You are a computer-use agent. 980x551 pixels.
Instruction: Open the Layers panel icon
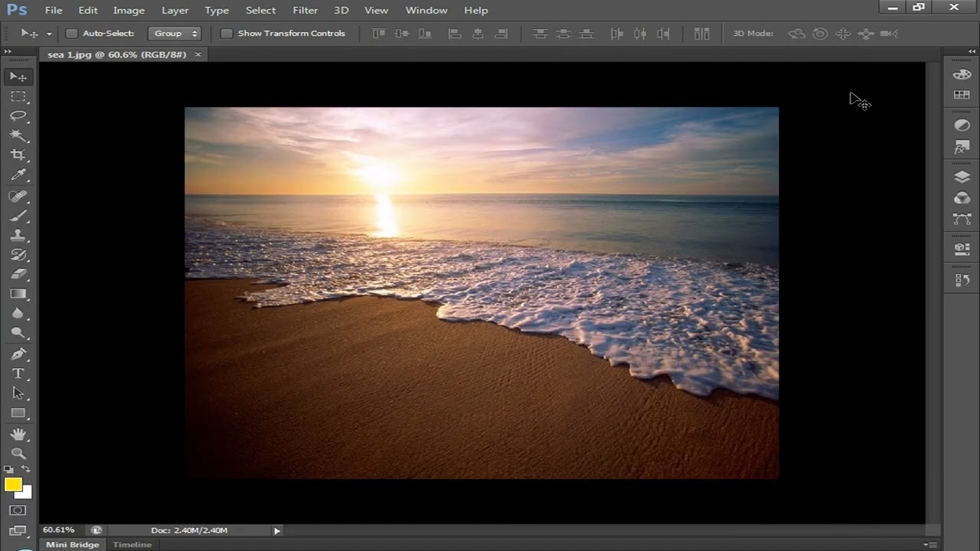[962, 177]
